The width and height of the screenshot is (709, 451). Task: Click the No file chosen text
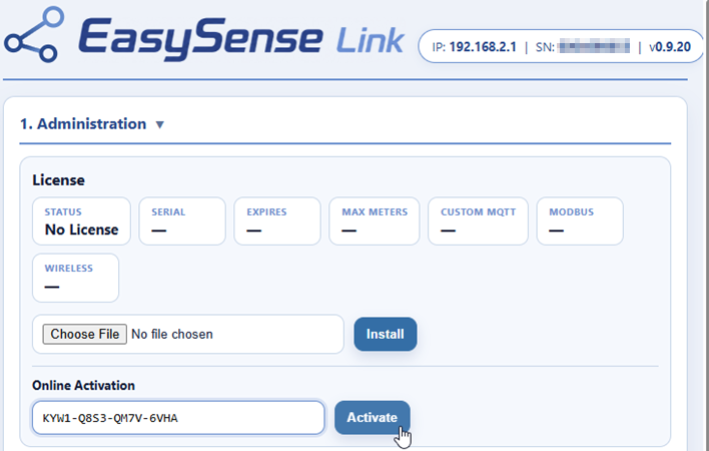click(x=172, y=334)
